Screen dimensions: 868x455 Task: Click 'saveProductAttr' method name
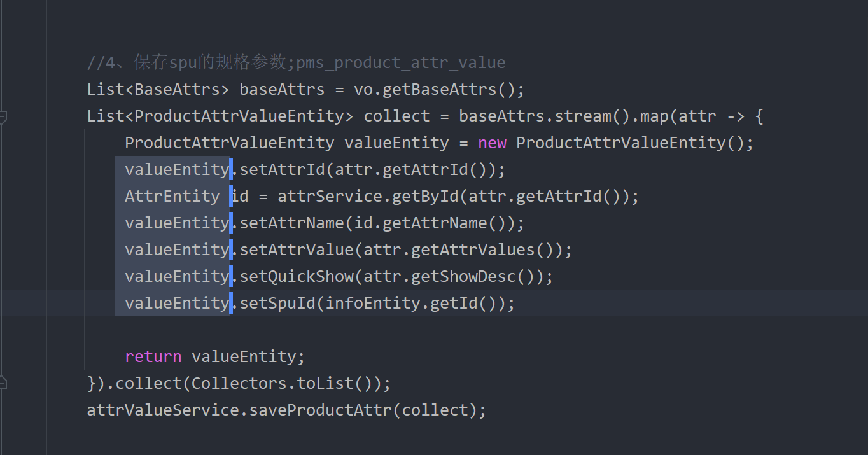(x=320, y=410)
